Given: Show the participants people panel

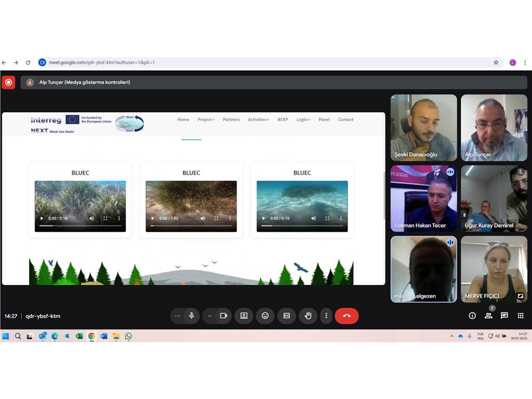Looking at the screenshot, I should pyautogui.click(x=488, y=316).
